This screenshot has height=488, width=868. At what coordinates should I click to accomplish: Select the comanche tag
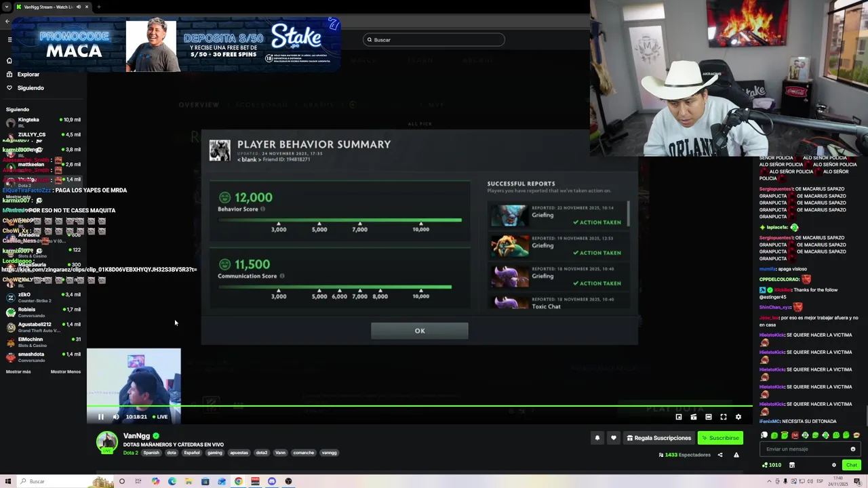coord(303,453)
